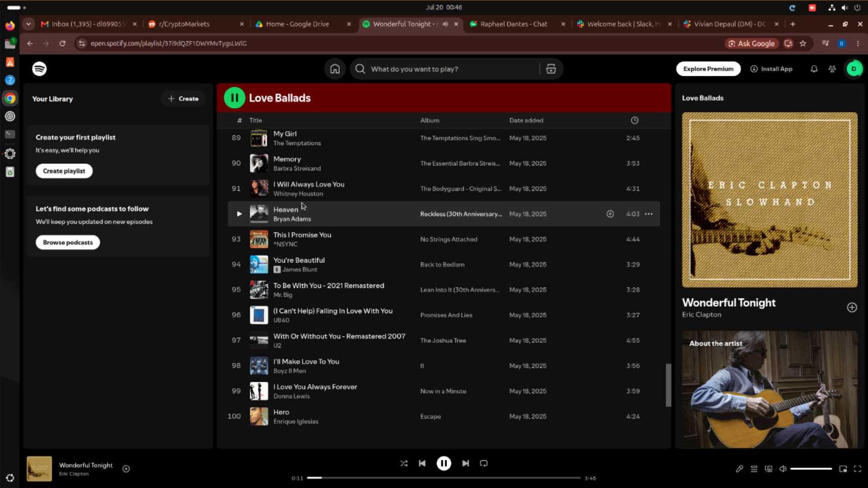Launch Firefox from the dock
The image size is (868, 488).
[x=10, y=25]
